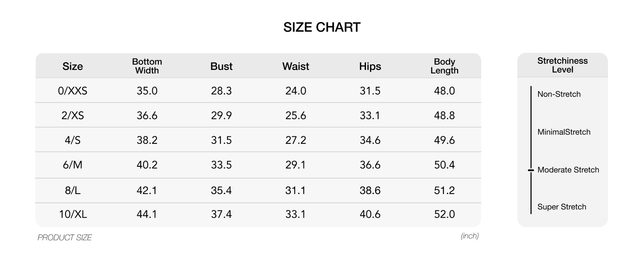Click the Body Length column header
This screenshot has height=264, width=644.
click(444, 66)
